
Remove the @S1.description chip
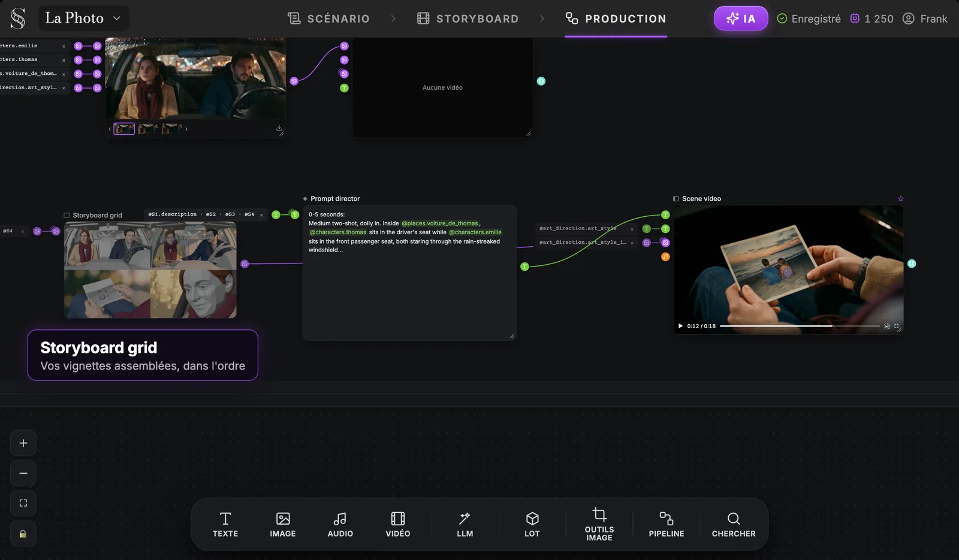point(261,215)
